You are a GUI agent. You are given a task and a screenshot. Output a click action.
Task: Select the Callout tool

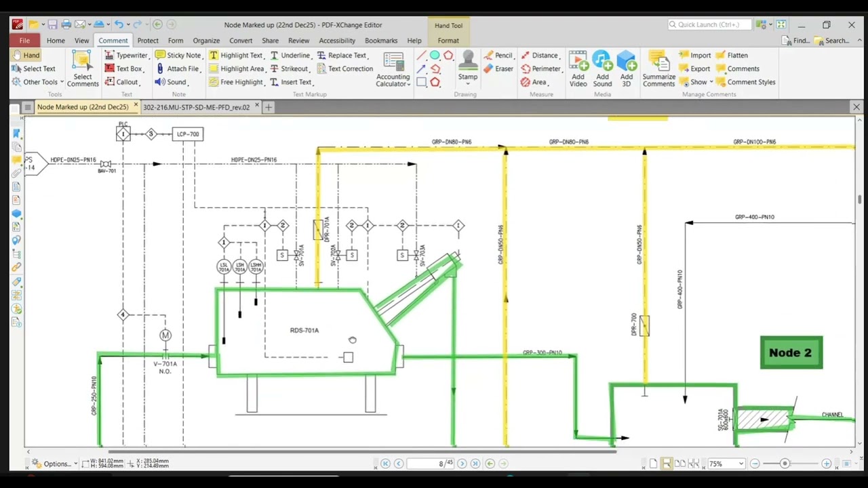(121, 82)
